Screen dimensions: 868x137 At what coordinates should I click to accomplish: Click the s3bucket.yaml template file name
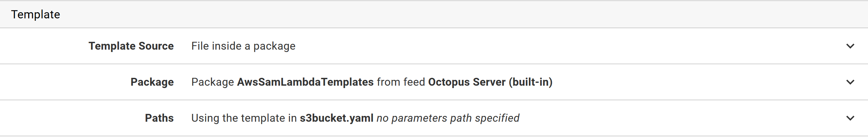(x=336, y=118)
